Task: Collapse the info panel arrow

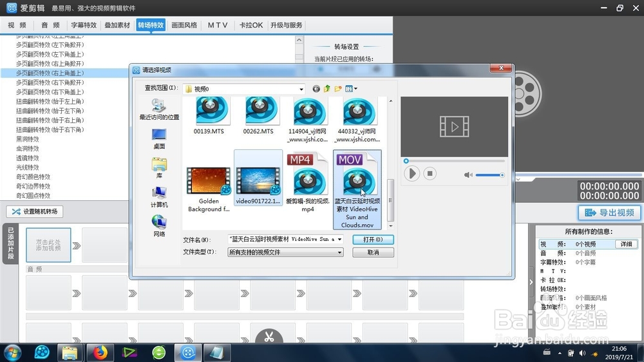Action: pos(531,282)
